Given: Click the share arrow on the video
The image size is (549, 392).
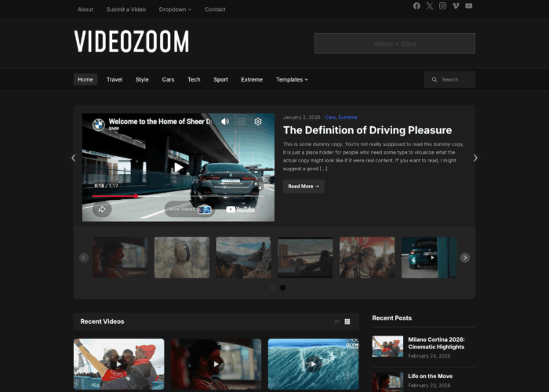Looking at the screenshot, I should [x=101, y=209].
